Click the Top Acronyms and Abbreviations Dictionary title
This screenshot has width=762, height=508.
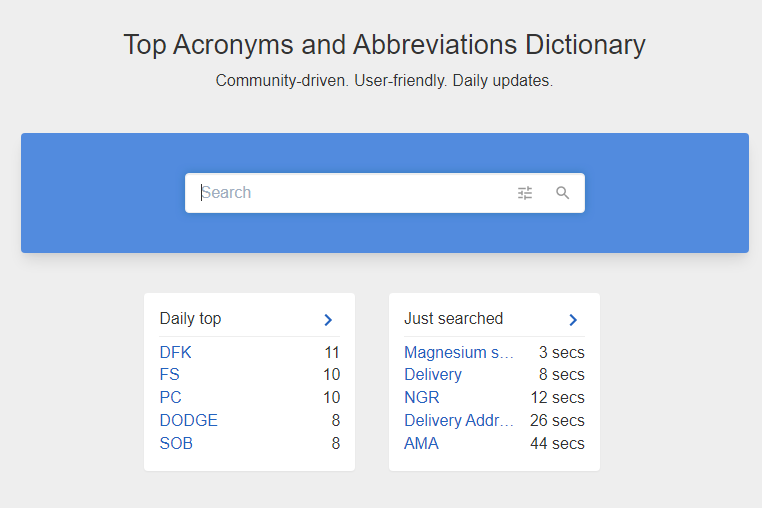(384, 45)
